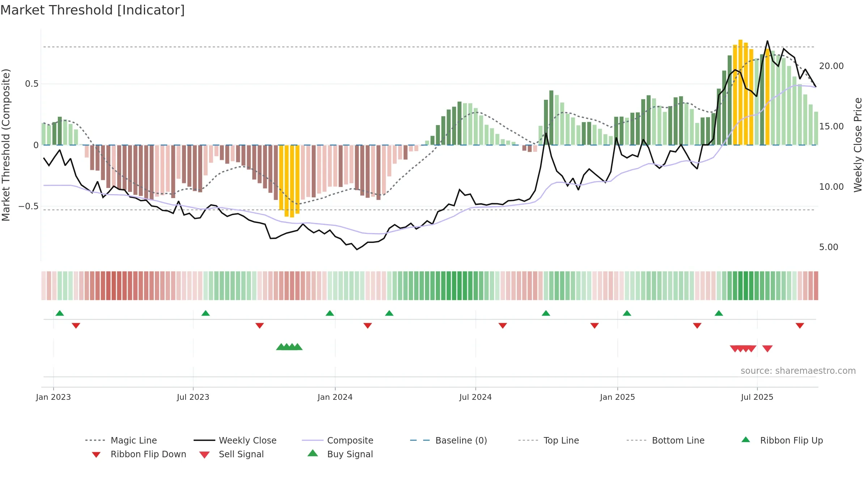Click the Jan 2023 x-axis label
868x488 pixels.
(x=54, y=397)
